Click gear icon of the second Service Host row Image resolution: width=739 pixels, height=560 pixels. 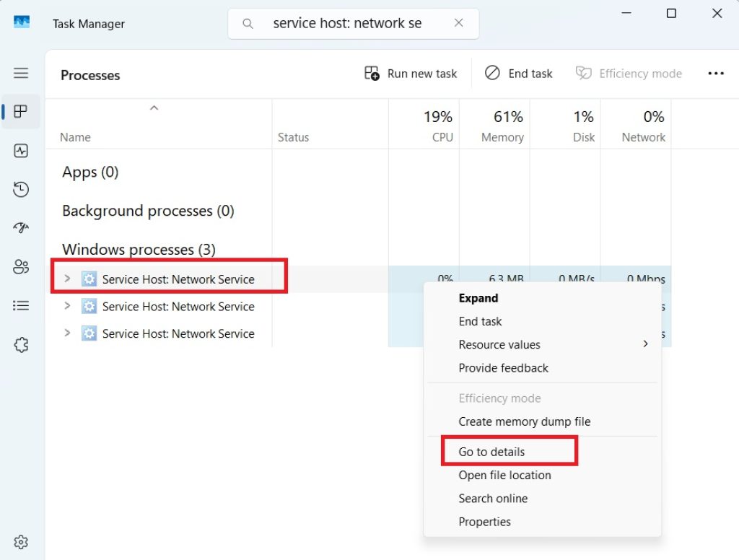tap(89, 306)
